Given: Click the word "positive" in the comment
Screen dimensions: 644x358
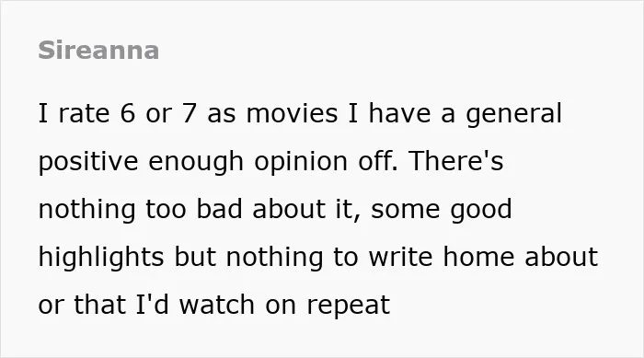Looking at the screenshot, I should tap(88, 163).
